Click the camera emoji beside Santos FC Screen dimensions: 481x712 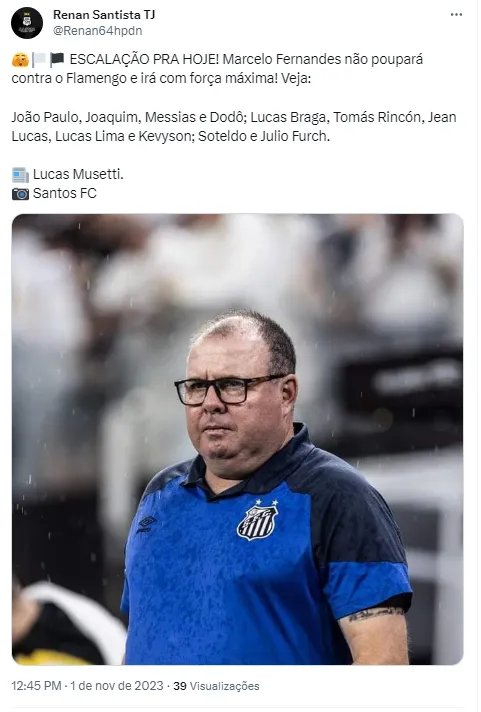coord(20,194)
